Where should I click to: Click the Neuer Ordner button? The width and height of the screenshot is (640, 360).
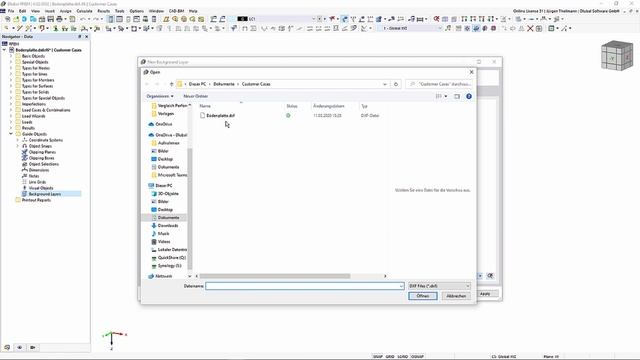196,96
